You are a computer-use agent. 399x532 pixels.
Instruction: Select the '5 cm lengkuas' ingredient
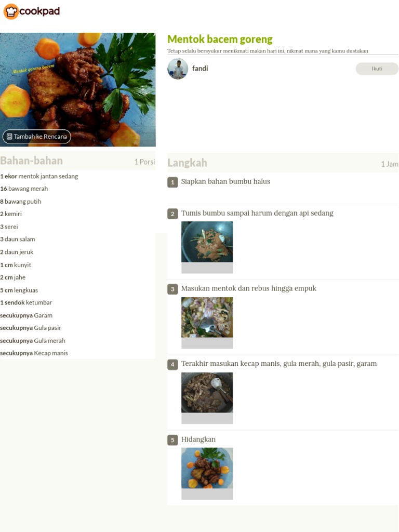(x=19, y=290)
